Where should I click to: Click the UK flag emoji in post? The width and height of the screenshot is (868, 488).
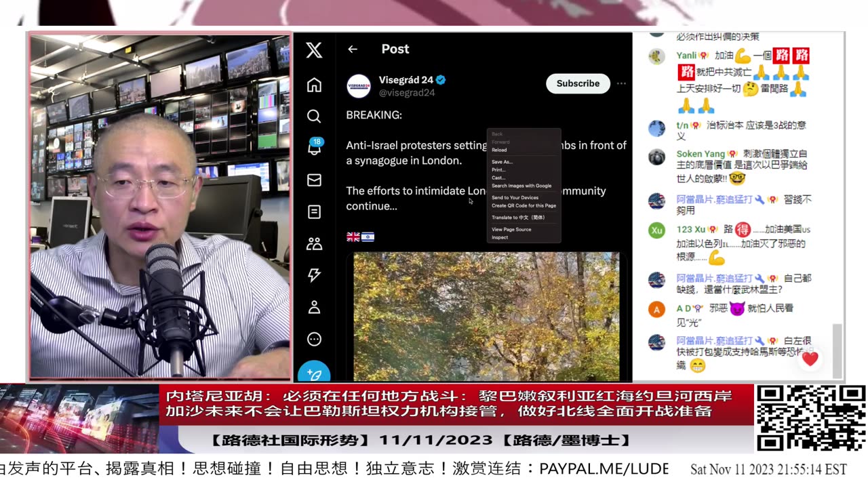tap(353, 237)
